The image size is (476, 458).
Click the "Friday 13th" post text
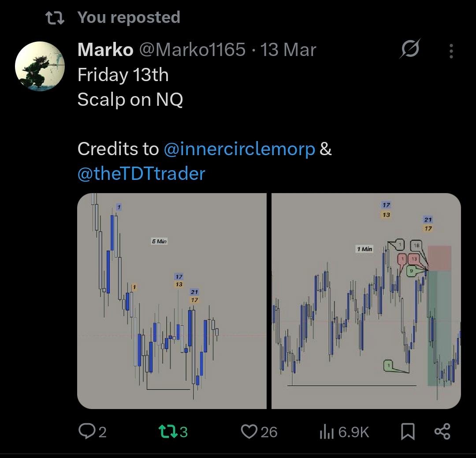123,75
